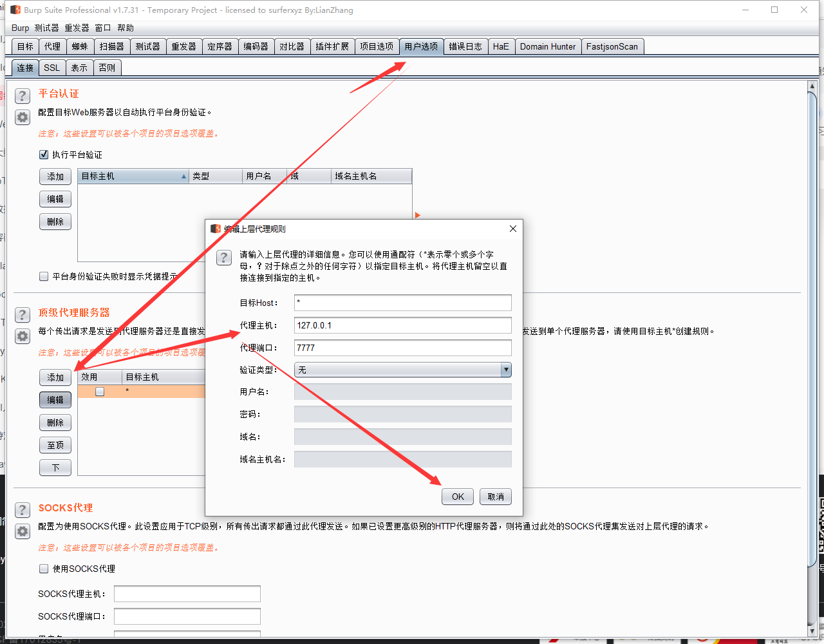Viewport: 824px width, 644px height.
Task: Switch to the 蜘蛛 tab
Action: (80, 46)
